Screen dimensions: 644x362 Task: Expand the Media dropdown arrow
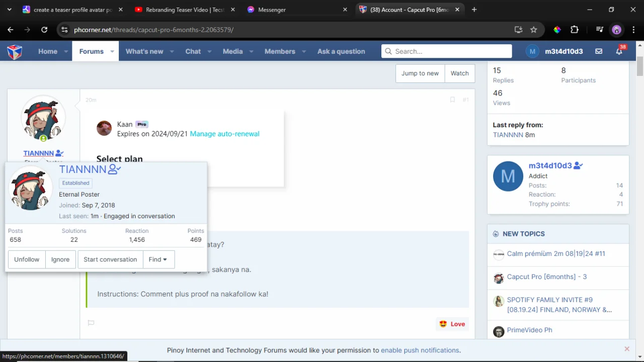point(251,51)
